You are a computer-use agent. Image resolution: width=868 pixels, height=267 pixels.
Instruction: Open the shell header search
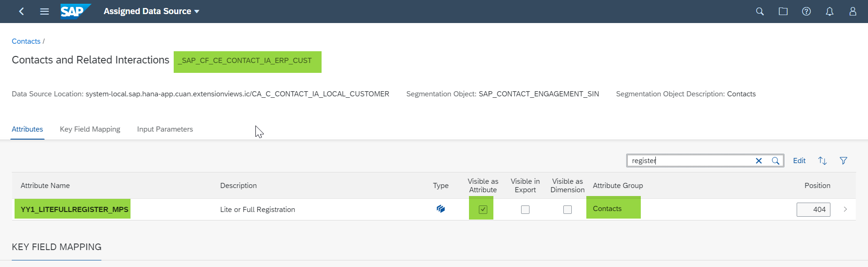click(760, 11)
